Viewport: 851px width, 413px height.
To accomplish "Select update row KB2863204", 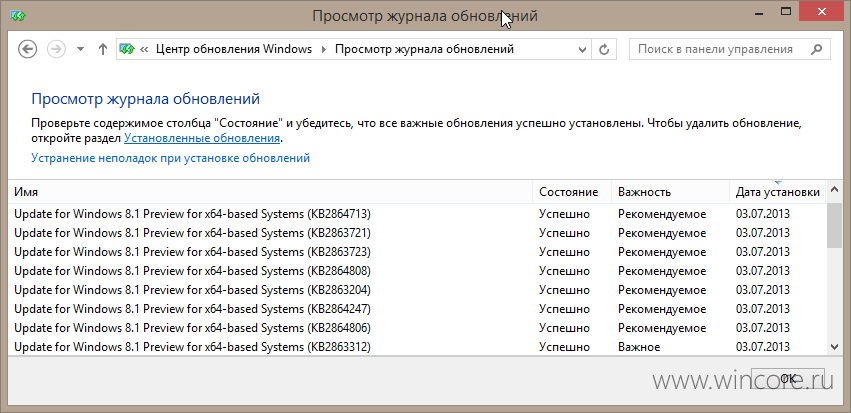I will pos(417,290).
